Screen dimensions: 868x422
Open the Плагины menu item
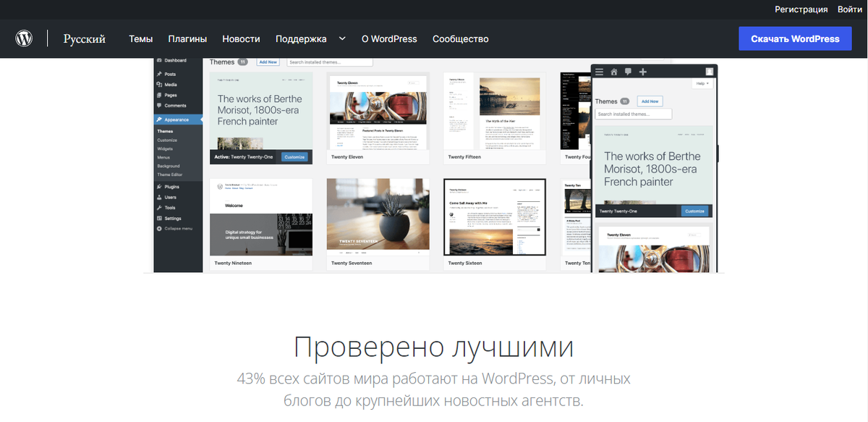pyautogui.click(x=187, y=38)
